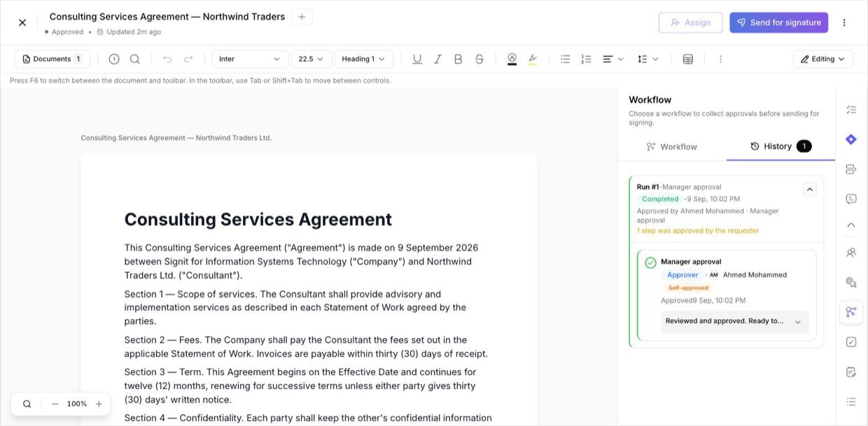Open the checklist panel in right sidebar
The image size is (868, 426).
click(851, 110)
